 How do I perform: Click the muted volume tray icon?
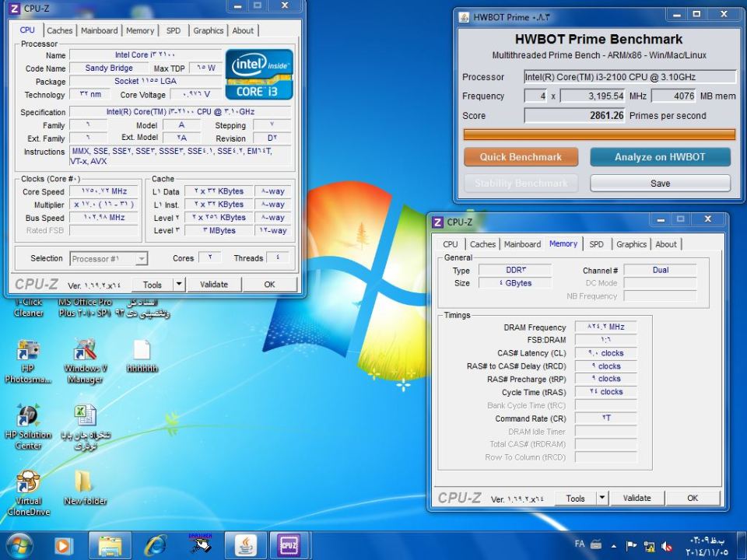(x=668, y=546)
